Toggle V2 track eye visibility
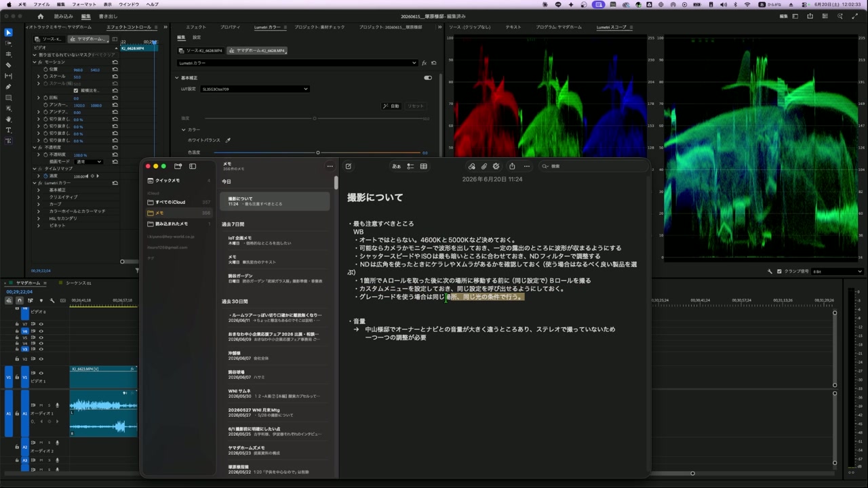 41,359
